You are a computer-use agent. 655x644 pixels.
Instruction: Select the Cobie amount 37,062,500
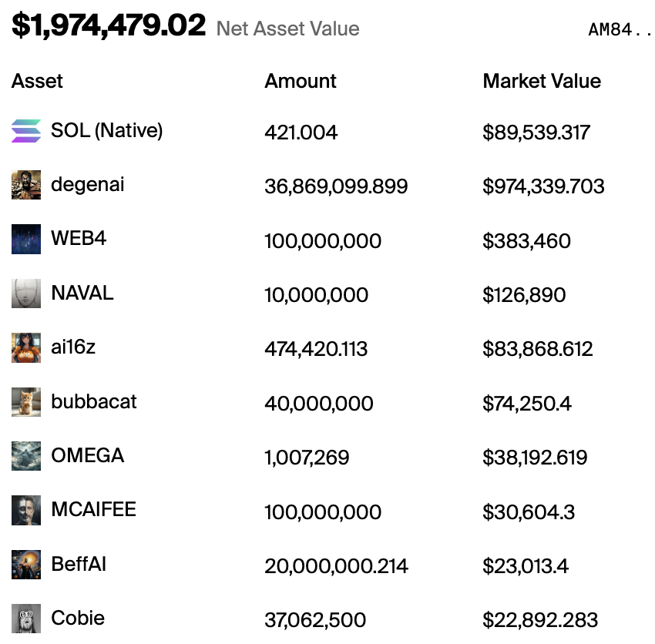315,620
